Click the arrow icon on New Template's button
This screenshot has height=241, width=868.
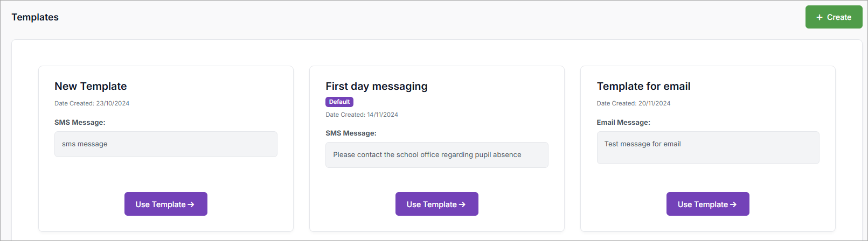191,204
